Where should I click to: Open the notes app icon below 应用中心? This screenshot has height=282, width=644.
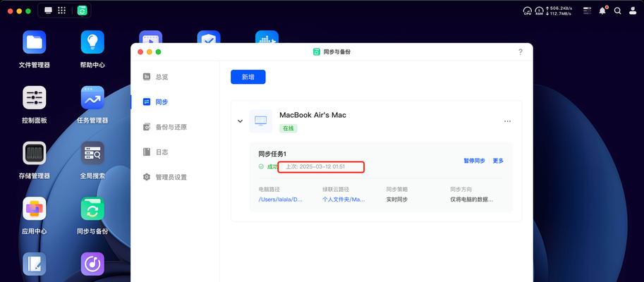(x=34, y=264)
